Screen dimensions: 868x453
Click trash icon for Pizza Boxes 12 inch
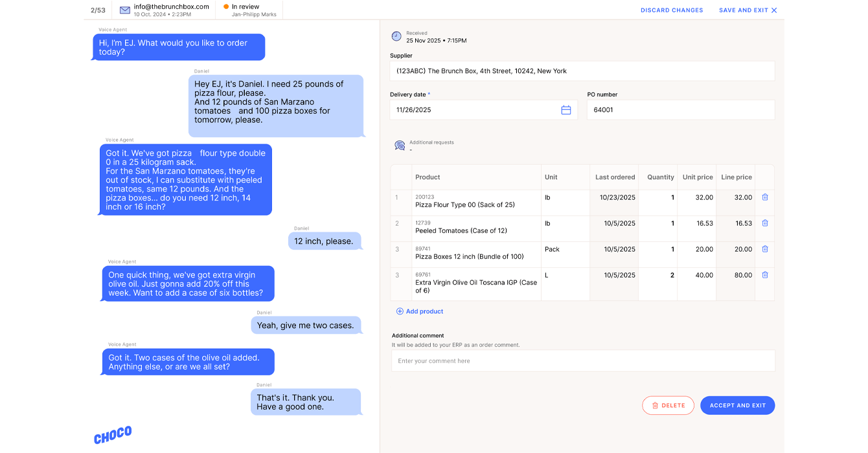[764, 249]
